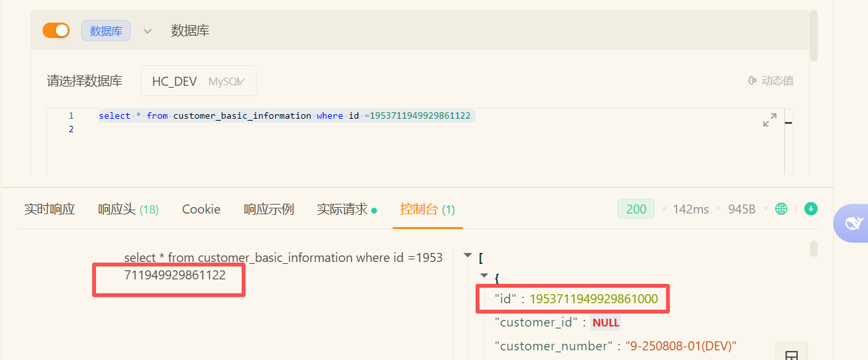Image resolution: width=868 pixels, height=360 pixels.
Task: Expand the SQL editor to fullscreen
Action: pyautogui.click(x=769, y=120)
